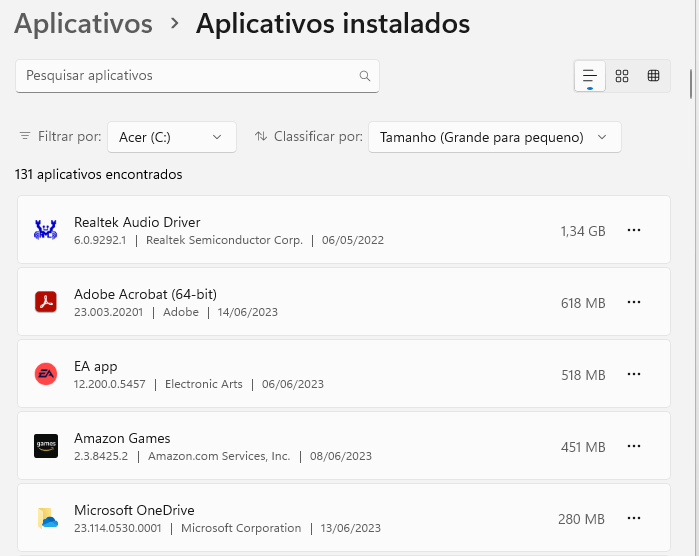Click version 23.003.20201 text
699x556 pixels.
click(108, 312)
